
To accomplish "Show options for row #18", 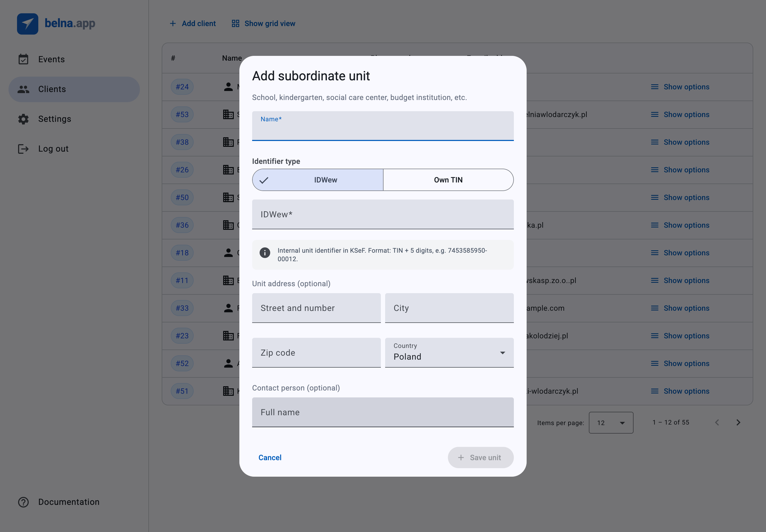I will pos(680,253).
